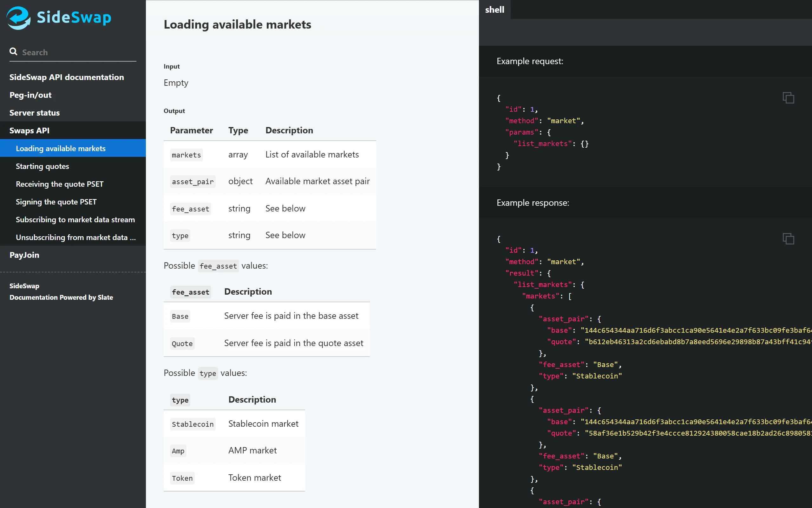Click the type parameter in Output table
This screenshot has height=508, width=812.
click(x=180, y=236)
